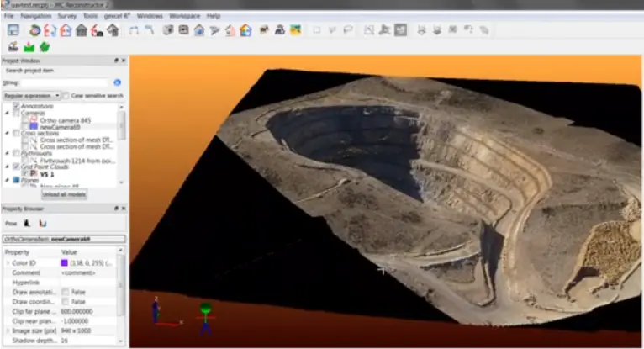The width and height of the screenshot is (644, 349).
Task: Click the dark people figures toolbar icon
Action: point(280,29)
